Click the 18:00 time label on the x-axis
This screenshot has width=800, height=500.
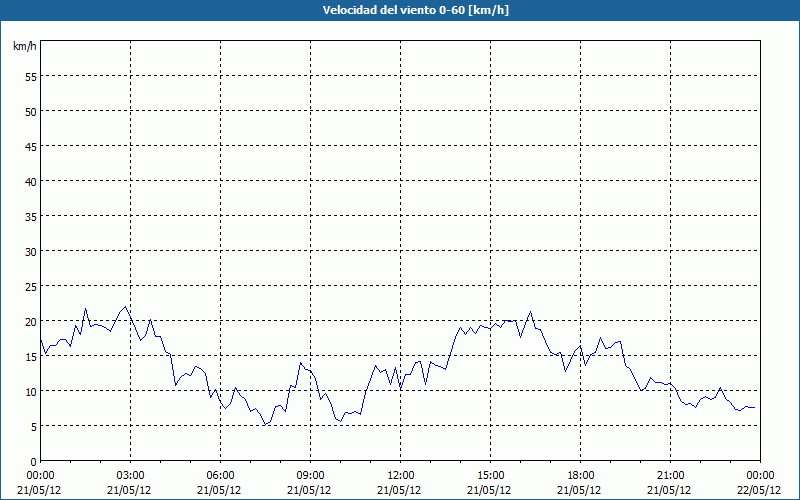581,476
